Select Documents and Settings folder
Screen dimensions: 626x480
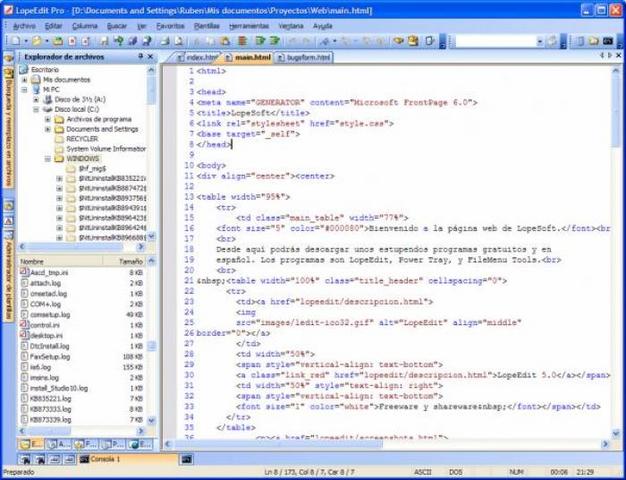[101, 128]
